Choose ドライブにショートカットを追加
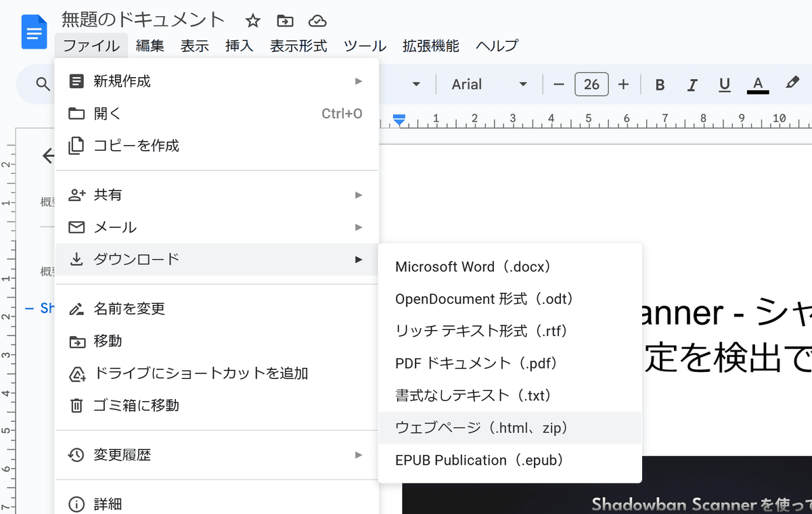Image resolution: width=812 pixels, height=514 pixels. 217,373
